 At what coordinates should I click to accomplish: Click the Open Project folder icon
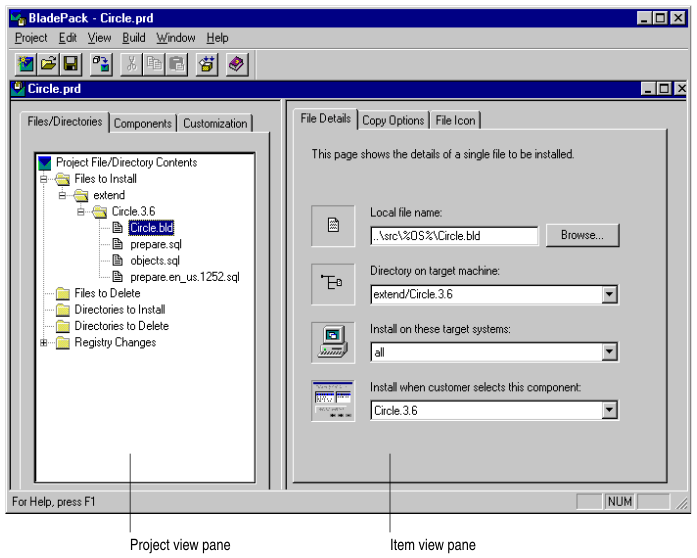[x=48, y=65]
